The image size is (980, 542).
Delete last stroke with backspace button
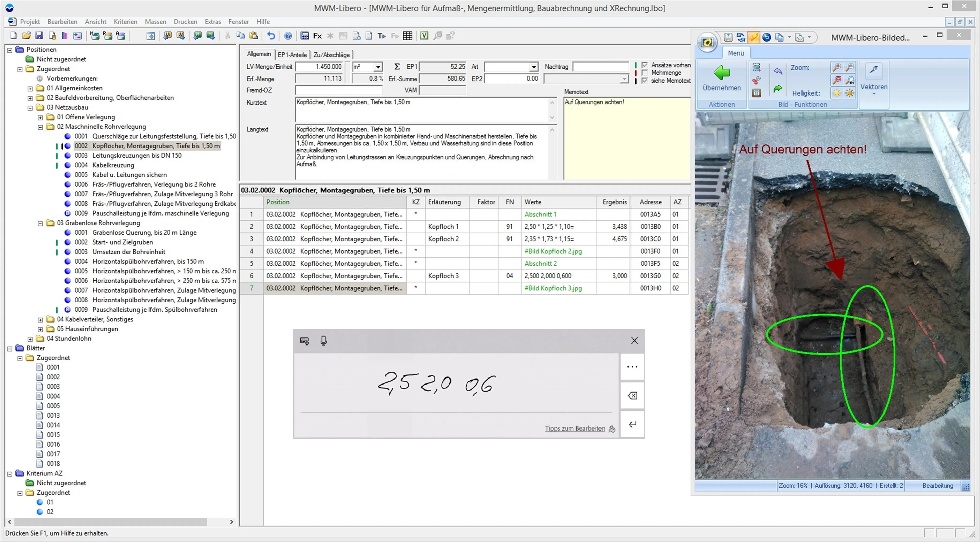click(632, 396)
